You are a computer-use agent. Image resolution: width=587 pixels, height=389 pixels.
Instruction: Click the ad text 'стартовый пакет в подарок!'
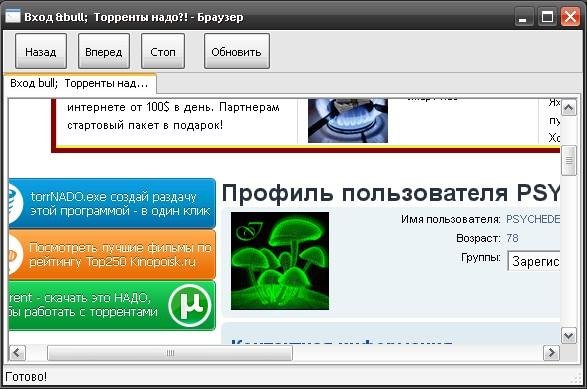point(145,125)
